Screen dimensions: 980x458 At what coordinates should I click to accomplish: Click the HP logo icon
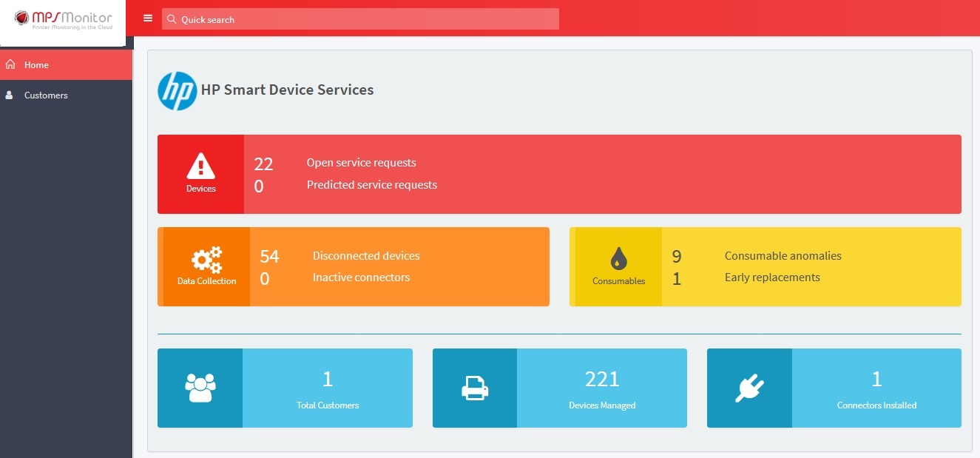[x=178, y=91]
